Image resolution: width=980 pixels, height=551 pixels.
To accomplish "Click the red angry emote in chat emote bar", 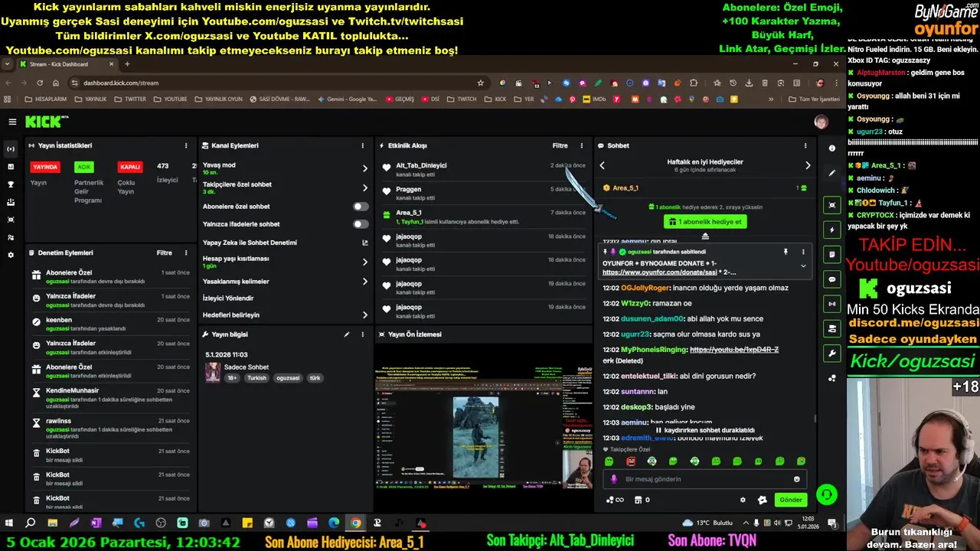I will pos(631,461).
